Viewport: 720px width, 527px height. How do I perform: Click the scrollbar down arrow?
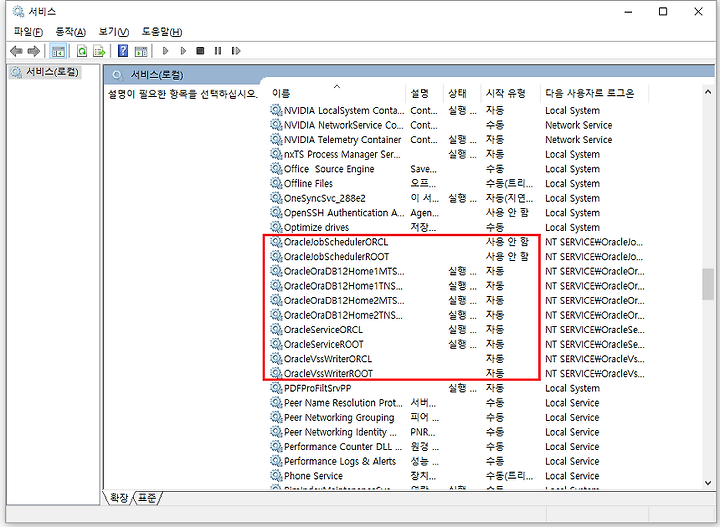(x=708, y=482)
